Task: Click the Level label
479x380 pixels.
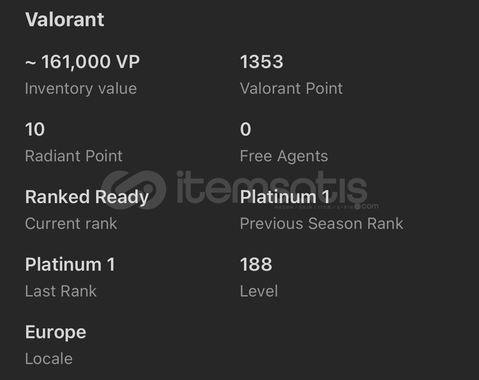Action: (x=259, y=291)
